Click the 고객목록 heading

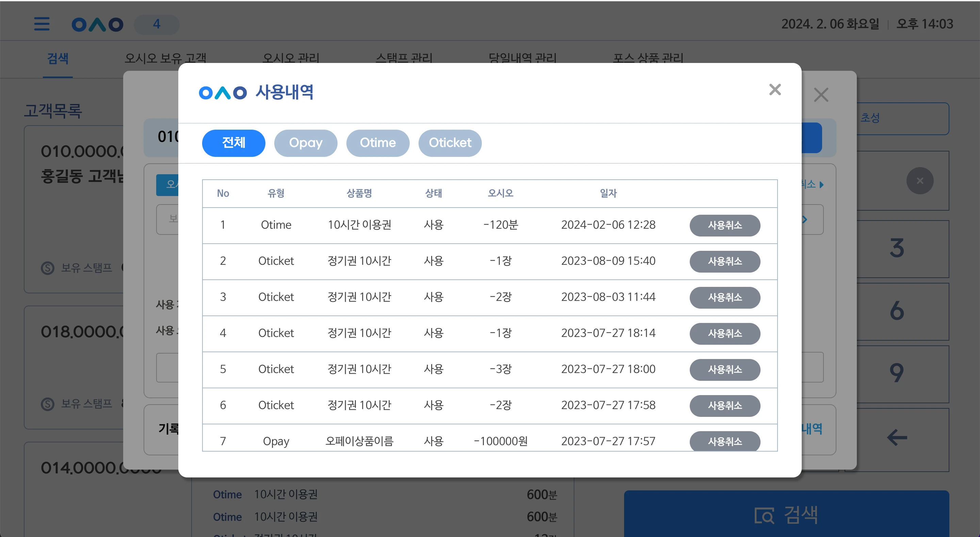tap(53, 111)
